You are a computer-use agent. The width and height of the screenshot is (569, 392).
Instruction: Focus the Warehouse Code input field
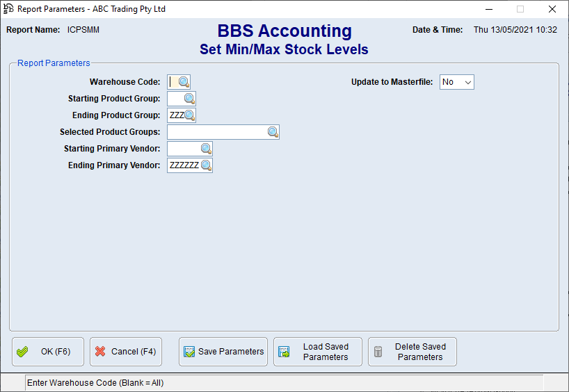(173, 82)
